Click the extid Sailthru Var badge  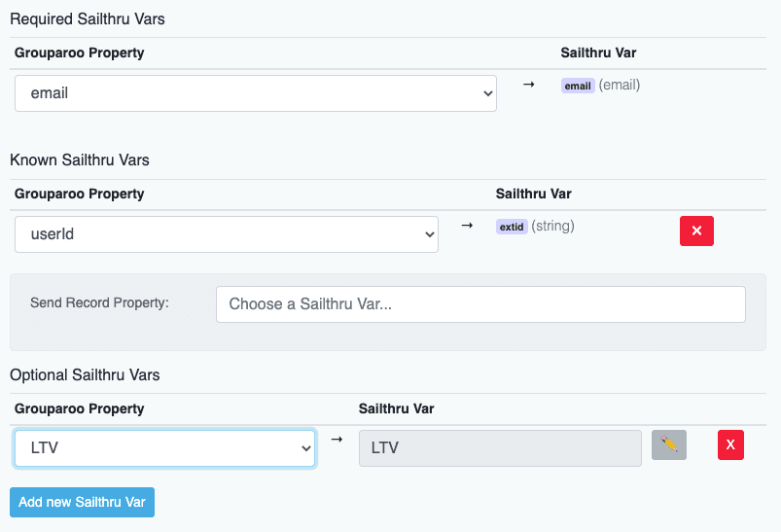click(x=512, y=227)
